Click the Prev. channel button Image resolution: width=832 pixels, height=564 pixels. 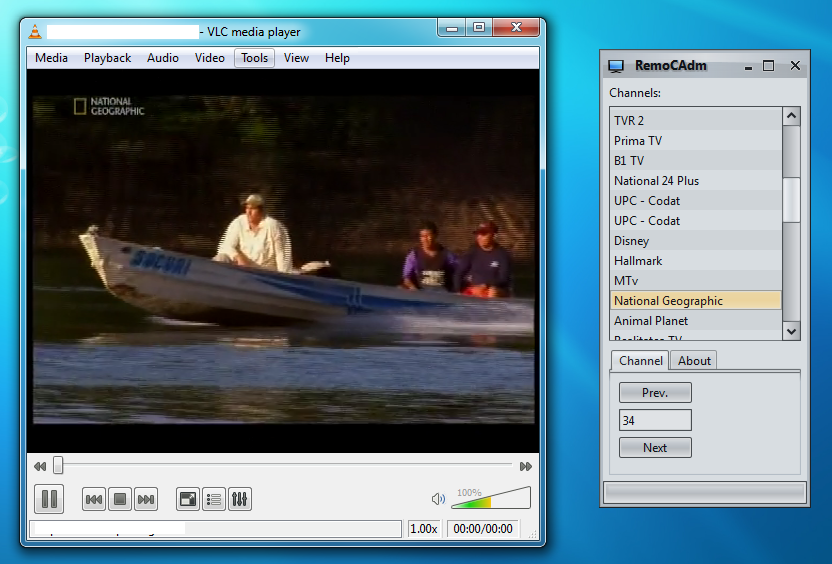point(655,393)
